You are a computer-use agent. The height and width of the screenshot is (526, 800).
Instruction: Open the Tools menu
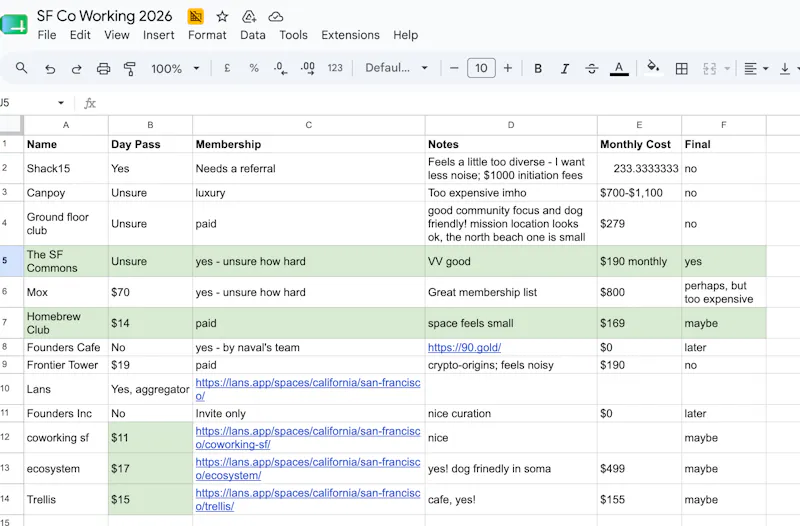293,35
